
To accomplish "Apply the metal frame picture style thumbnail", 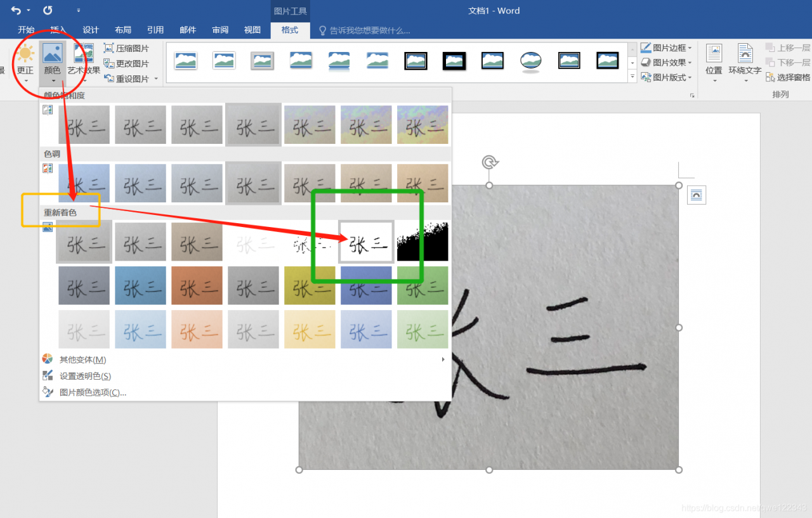I will tap(263, 61).
